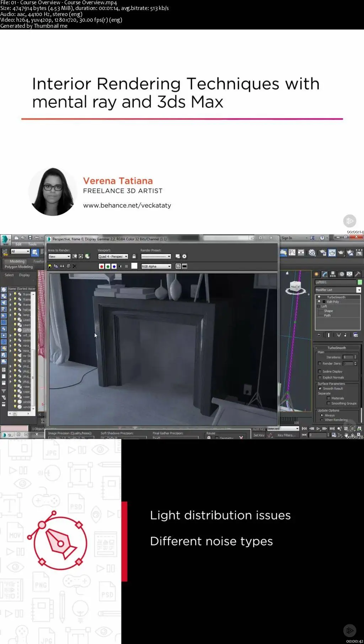Open the Motion panel icon
Viewport: 364px width, 644px height.
click(x=342, y=274)
